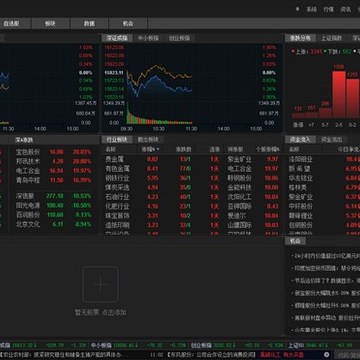Image resolution: width=360 pixels, height=360 pixels.
Task: Open the 板块 main tab
Action: pyautogui.click(x=50, y=24)
